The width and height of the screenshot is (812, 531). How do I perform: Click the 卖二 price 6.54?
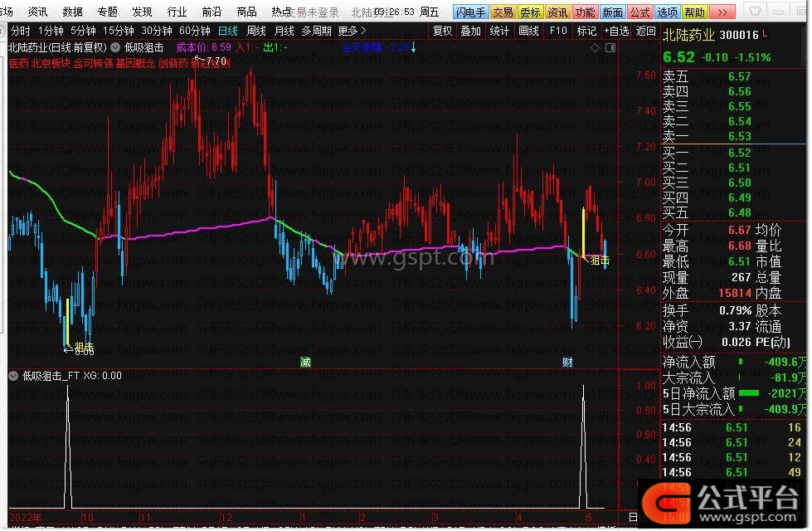(740, 122)
